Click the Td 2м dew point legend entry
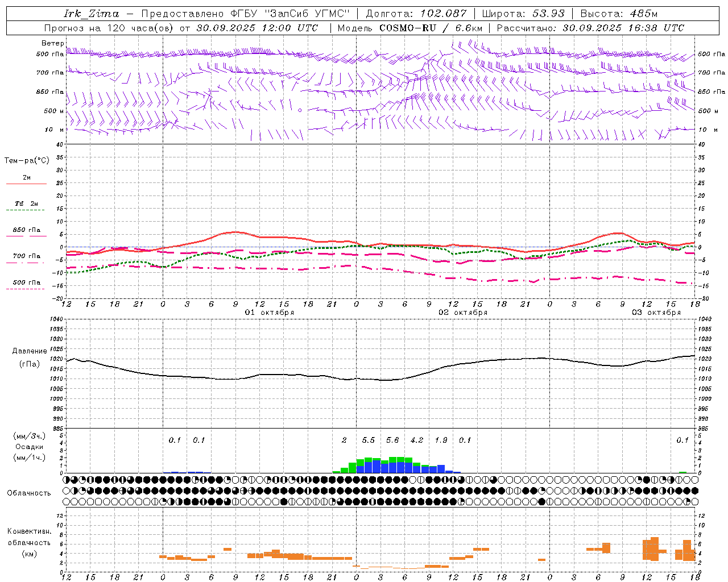Screen dimensions: 728x582 (27, 203)
